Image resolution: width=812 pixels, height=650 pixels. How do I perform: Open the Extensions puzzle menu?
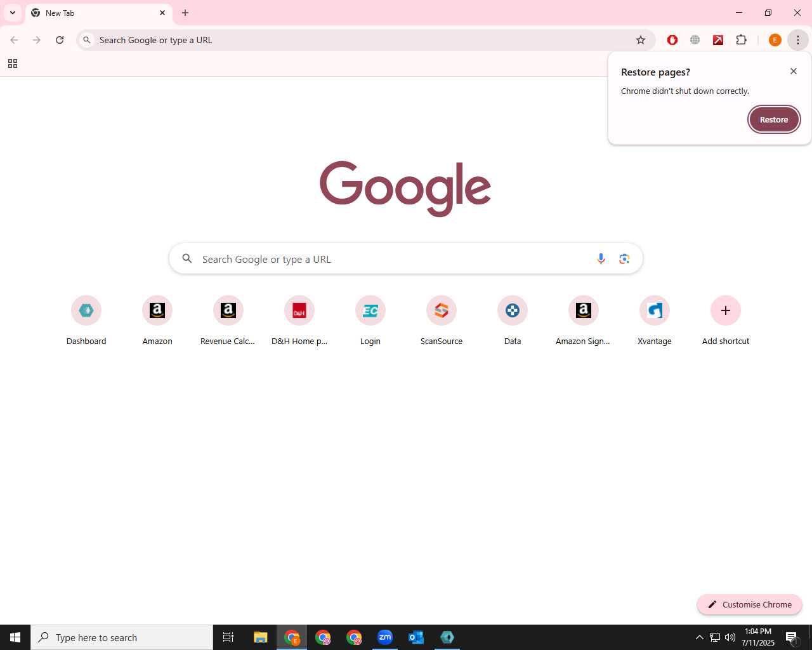pos(741,40)
